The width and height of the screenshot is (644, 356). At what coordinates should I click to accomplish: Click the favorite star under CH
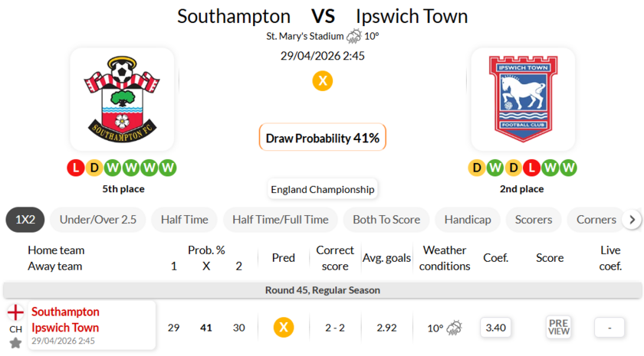tap(15, 343)
